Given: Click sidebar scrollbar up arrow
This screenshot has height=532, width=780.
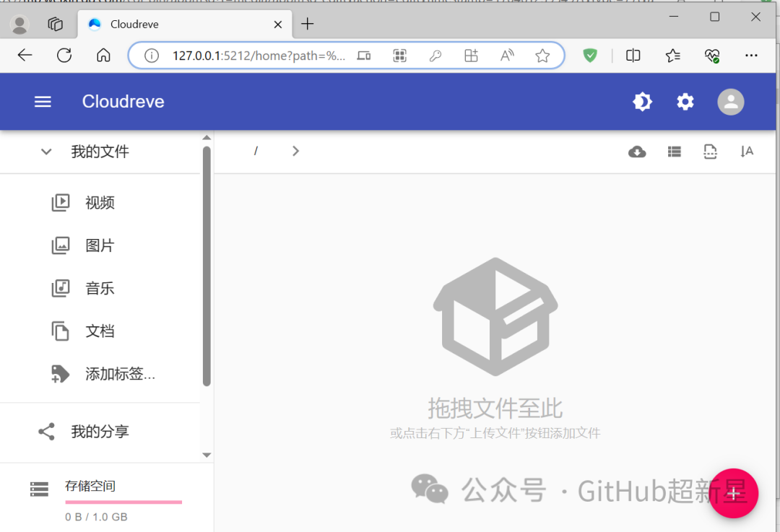Looking at the screenshot, I should [x=207, y=138].
